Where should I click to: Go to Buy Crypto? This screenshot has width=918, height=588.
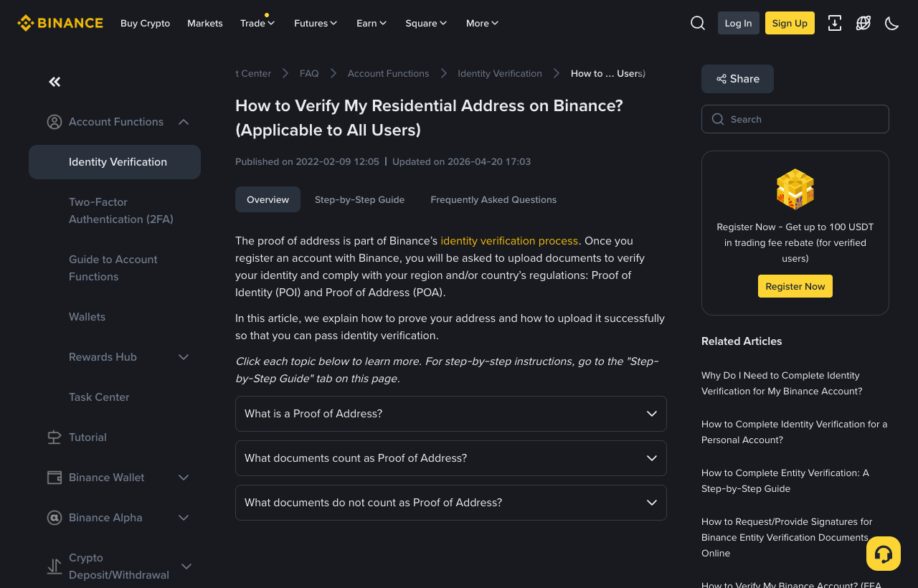(146, 23)
